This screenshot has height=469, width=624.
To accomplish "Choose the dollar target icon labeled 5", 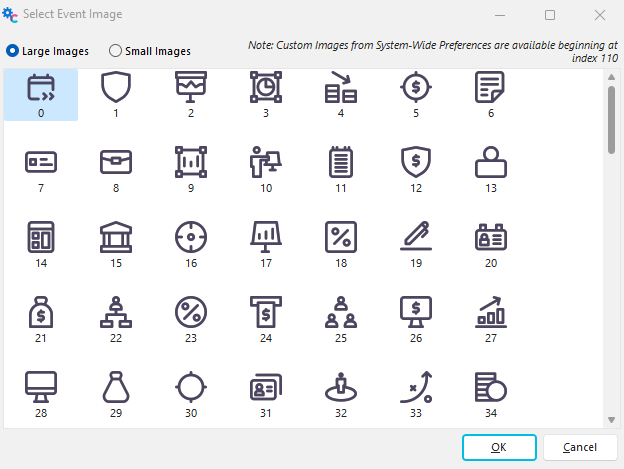I will pyautogui.click(x=416, y=89).
